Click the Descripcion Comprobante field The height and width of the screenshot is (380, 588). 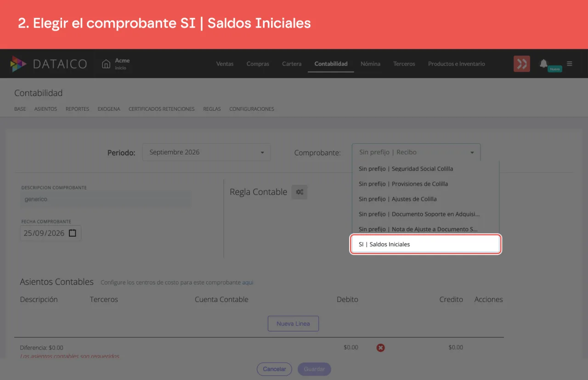point(106,199)
